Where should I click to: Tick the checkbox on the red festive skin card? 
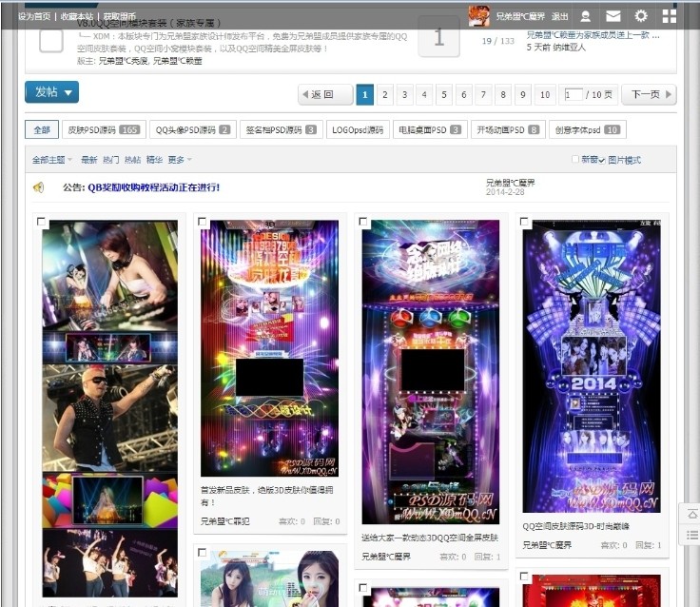coord(524,577)
